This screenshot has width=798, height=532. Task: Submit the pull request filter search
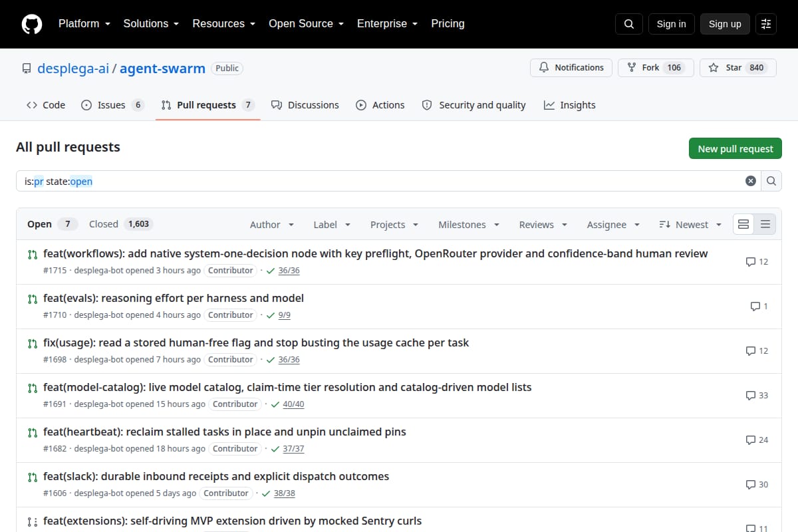click(x=771, y=181)
